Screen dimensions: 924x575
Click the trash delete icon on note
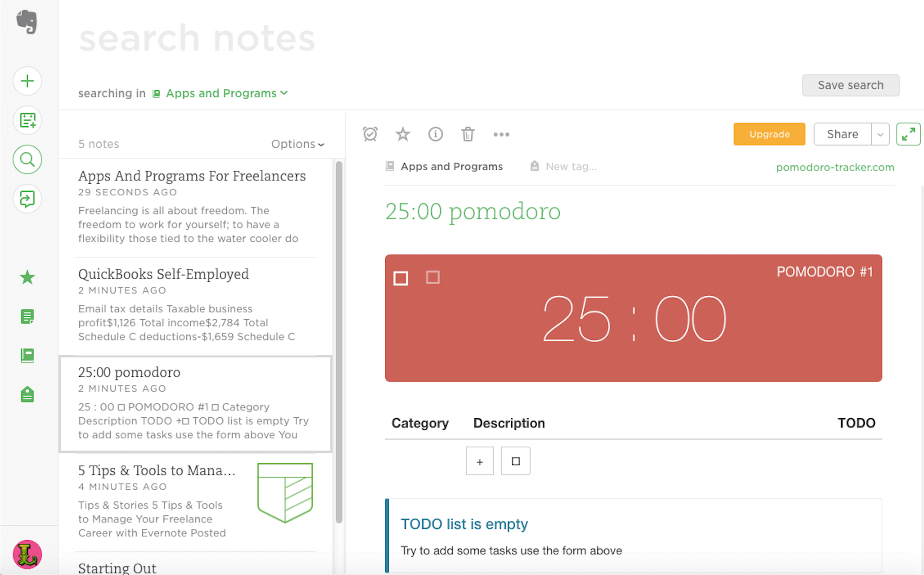[468, 135]
